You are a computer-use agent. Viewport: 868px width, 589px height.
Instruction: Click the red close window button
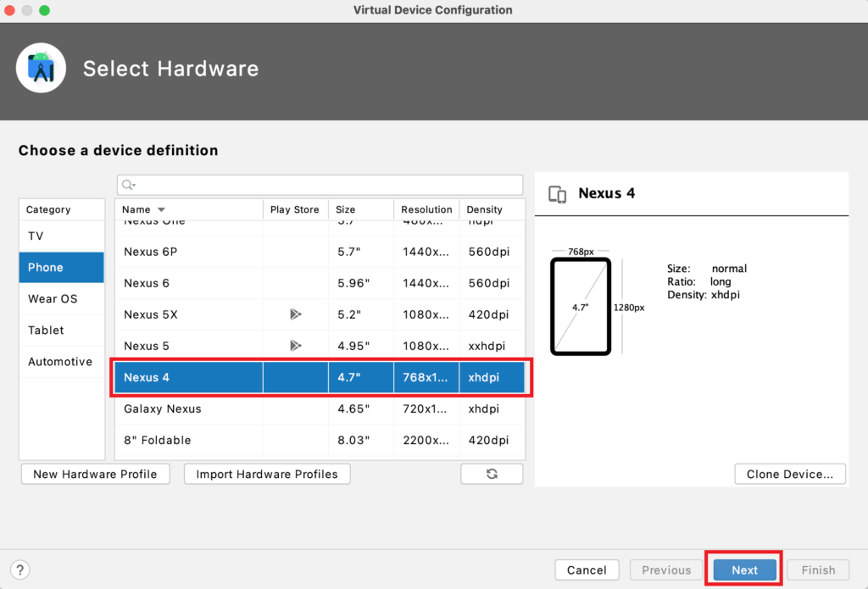(x=9, y=10)
